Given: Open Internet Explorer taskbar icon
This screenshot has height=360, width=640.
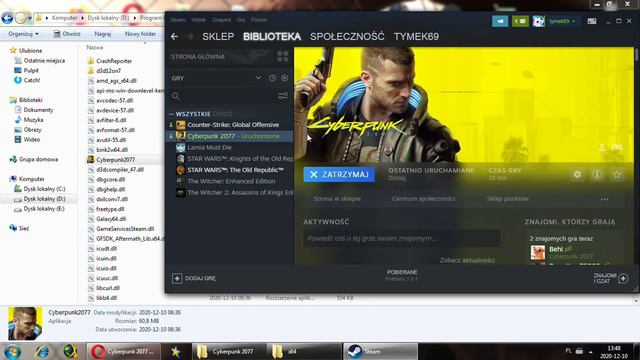Looking at the screenshot, I should (x=42, y=351).
